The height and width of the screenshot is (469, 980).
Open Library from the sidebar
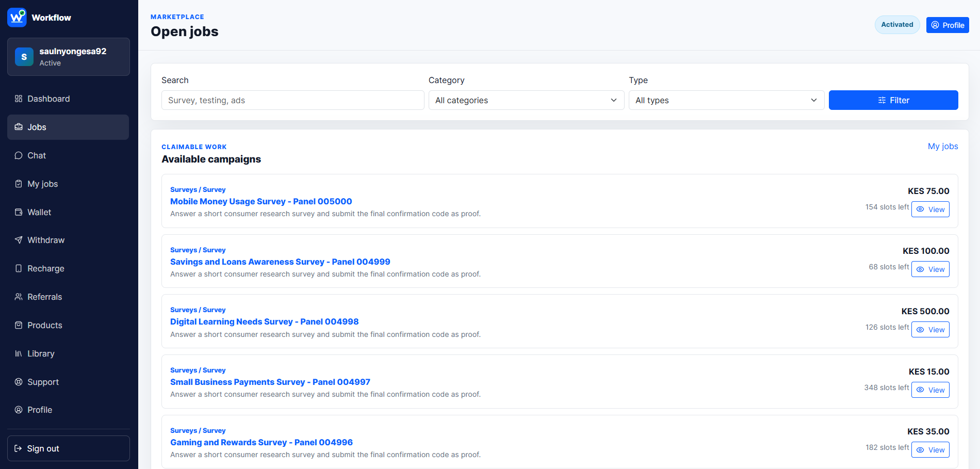[x=68, y=353]
